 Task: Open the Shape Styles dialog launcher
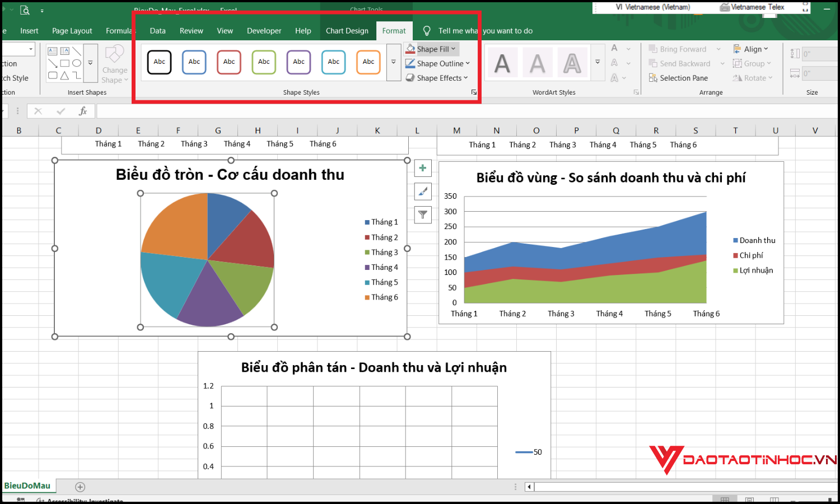[474, 92]
